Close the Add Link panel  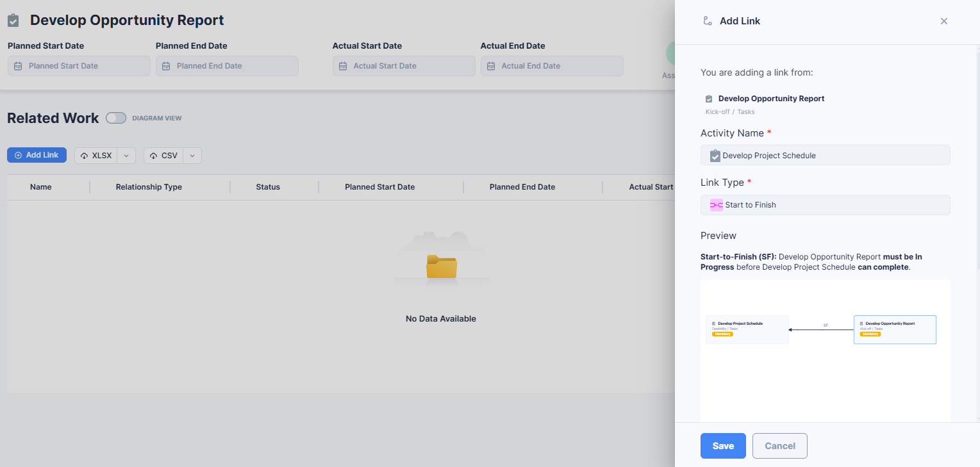coord(944,21)
